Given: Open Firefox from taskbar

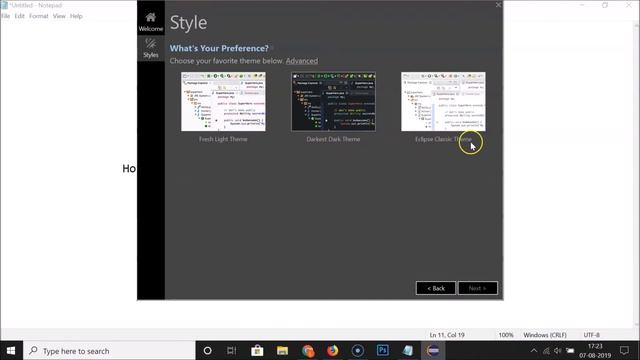Looking at the screenshot, I should (333, 351).
